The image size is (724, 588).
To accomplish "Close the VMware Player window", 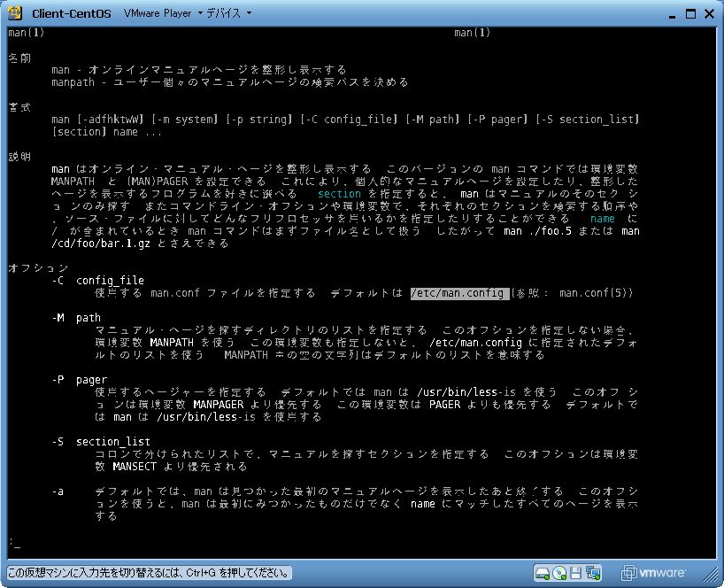I will coord(708,13).
